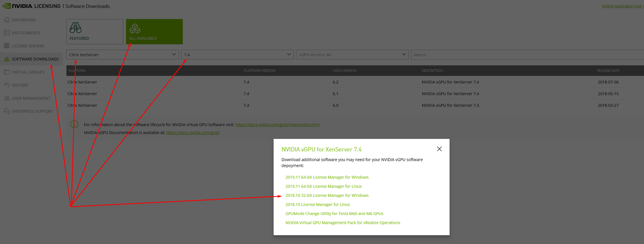
Task: Click the release date 2018-03-27
Action: point(608,105)
